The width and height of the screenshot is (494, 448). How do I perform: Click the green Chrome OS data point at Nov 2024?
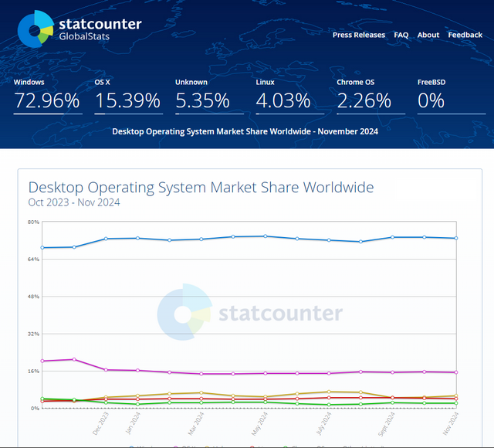[x=456, y=403]
